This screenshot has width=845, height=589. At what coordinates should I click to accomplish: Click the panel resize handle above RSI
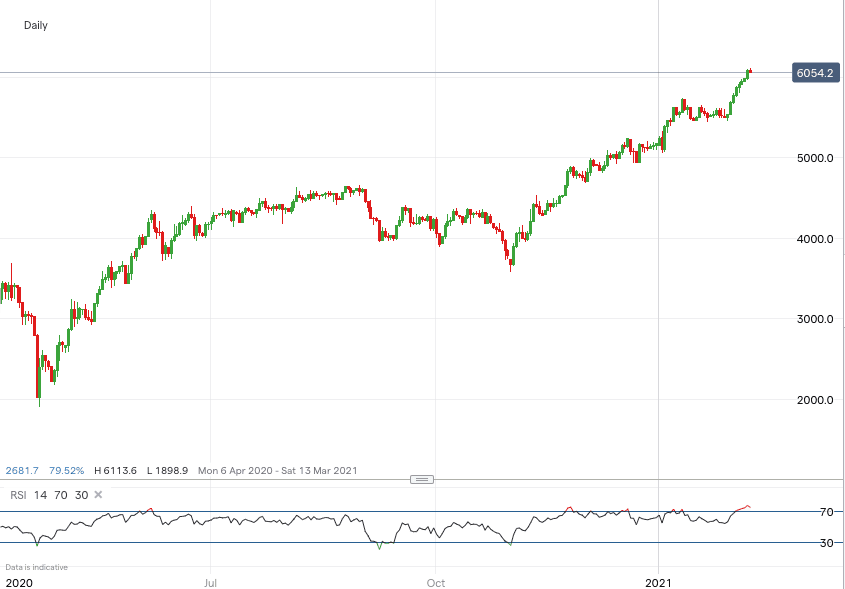coord(422,479)
